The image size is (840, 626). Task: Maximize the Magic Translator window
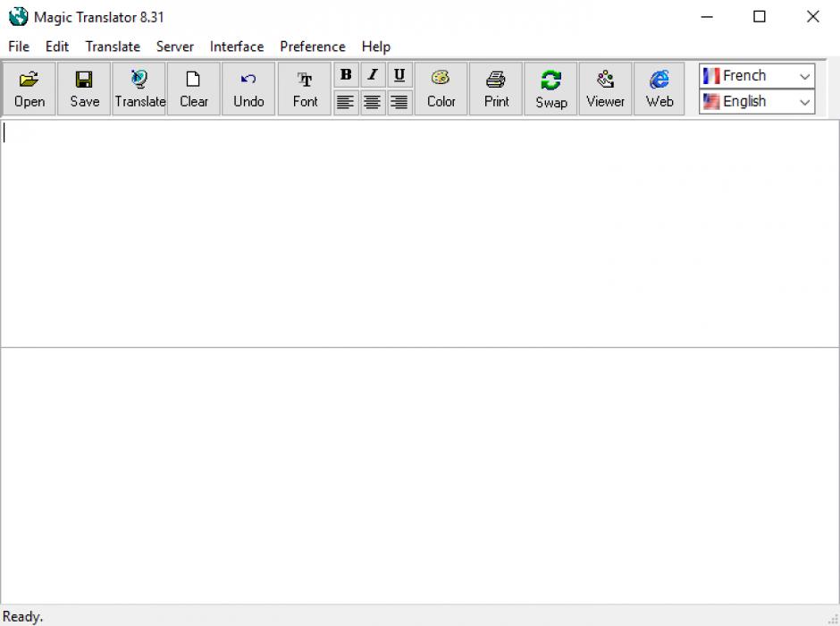coord(759,17)
